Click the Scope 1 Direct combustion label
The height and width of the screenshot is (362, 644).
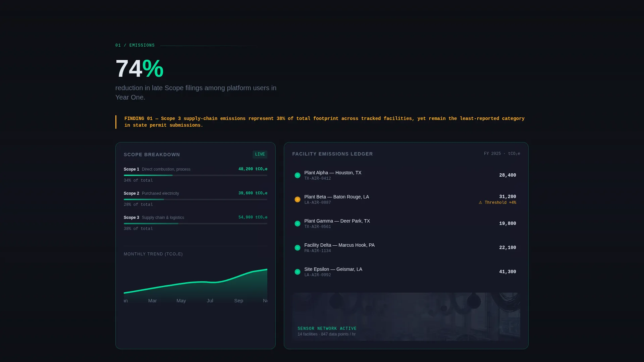pyautogui.click(x=157, y=169)
